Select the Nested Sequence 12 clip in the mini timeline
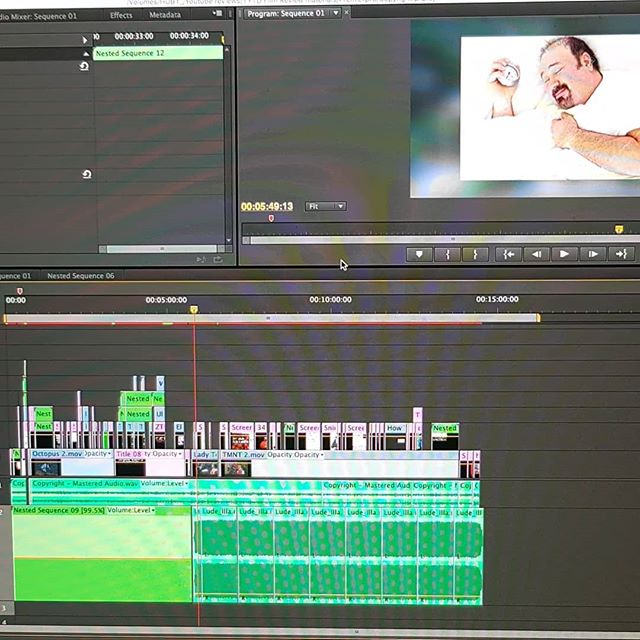This screenshot has height=640, width=640. point(157,53)
